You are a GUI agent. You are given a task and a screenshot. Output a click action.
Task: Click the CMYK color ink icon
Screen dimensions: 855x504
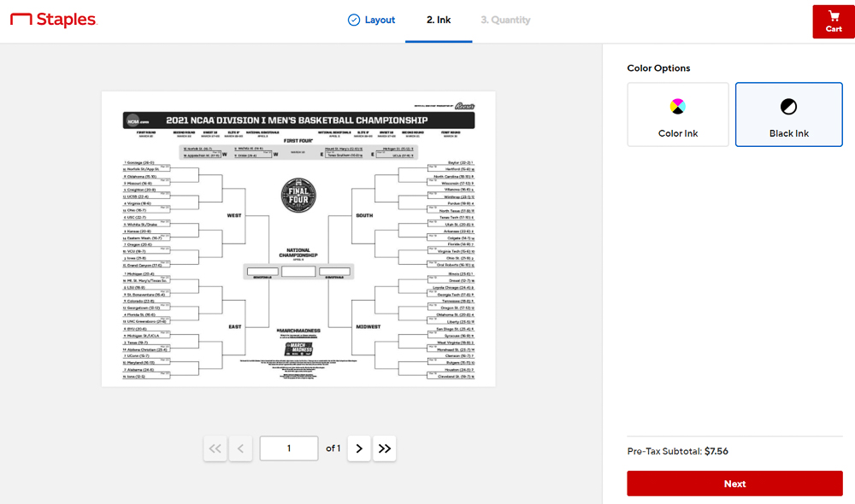click(x=678, y=106)
